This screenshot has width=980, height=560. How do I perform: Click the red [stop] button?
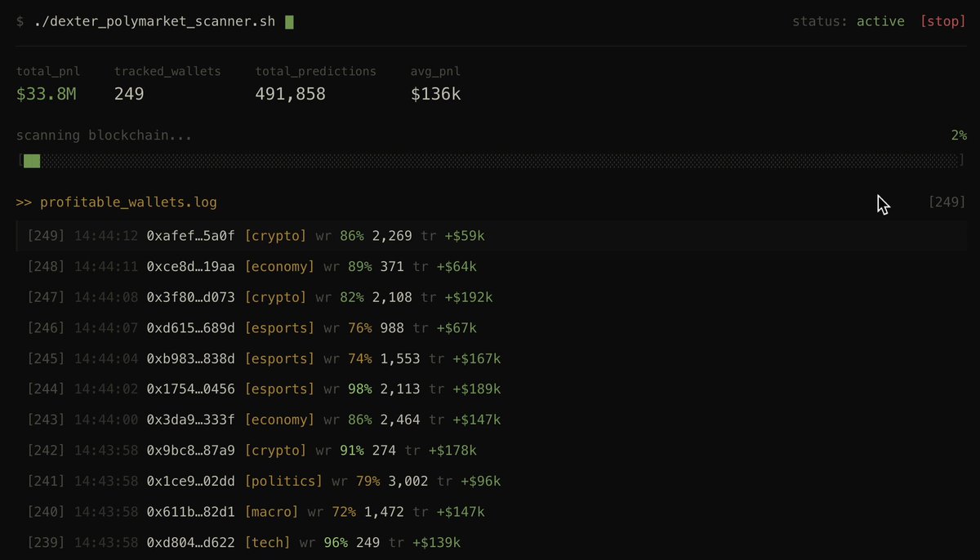(942, 21)
